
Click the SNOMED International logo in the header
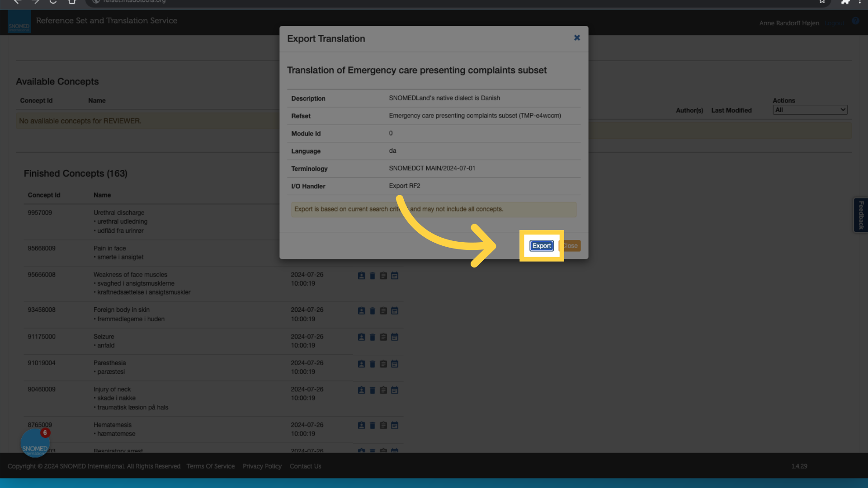(x=19, y=21)
